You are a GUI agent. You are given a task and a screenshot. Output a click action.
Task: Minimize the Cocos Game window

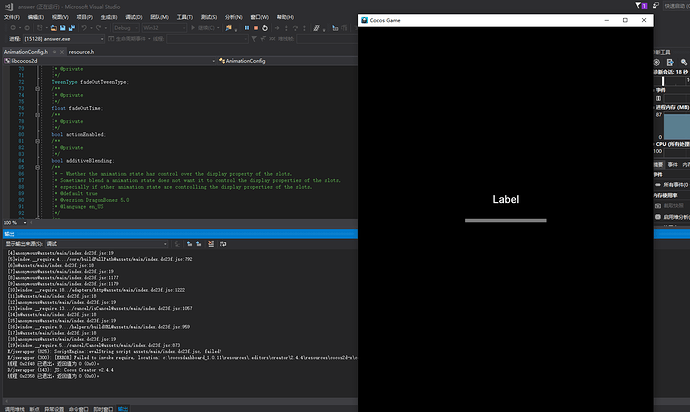[x=607, y=20]
